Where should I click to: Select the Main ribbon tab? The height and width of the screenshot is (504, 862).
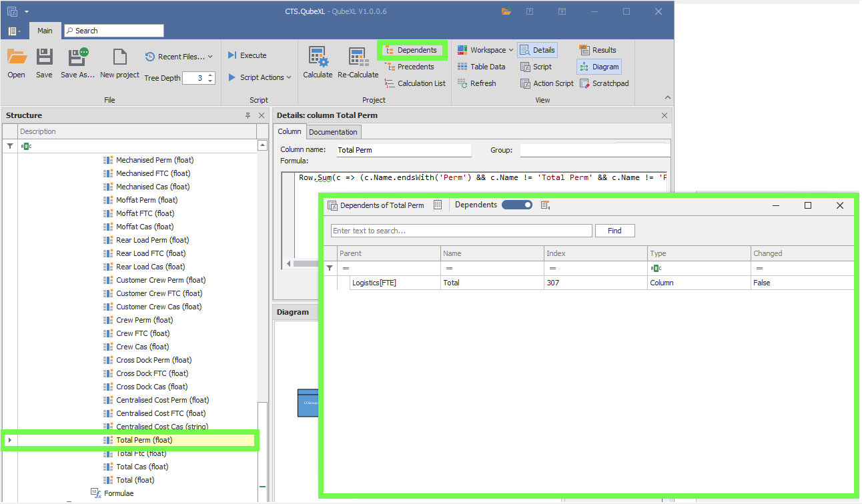click(x=45, y=31)
